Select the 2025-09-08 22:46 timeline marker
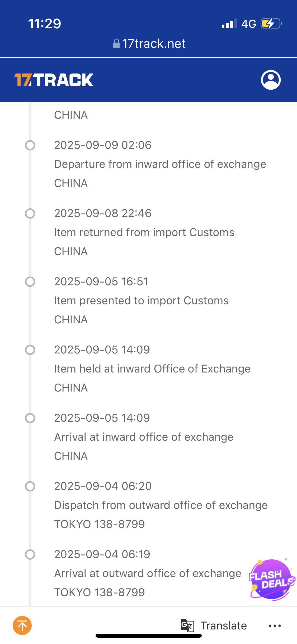 30,213
